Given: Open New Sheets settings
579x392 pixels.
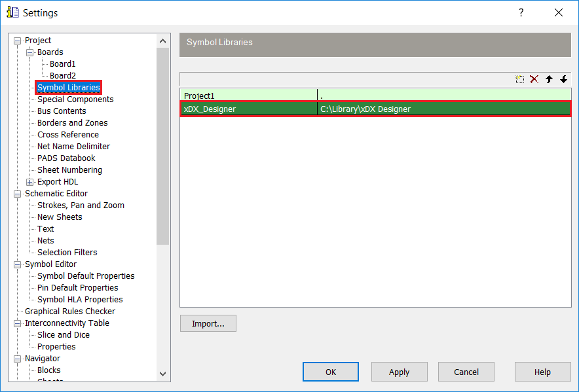Looking at the screenshot, I should tap(60, 217).
